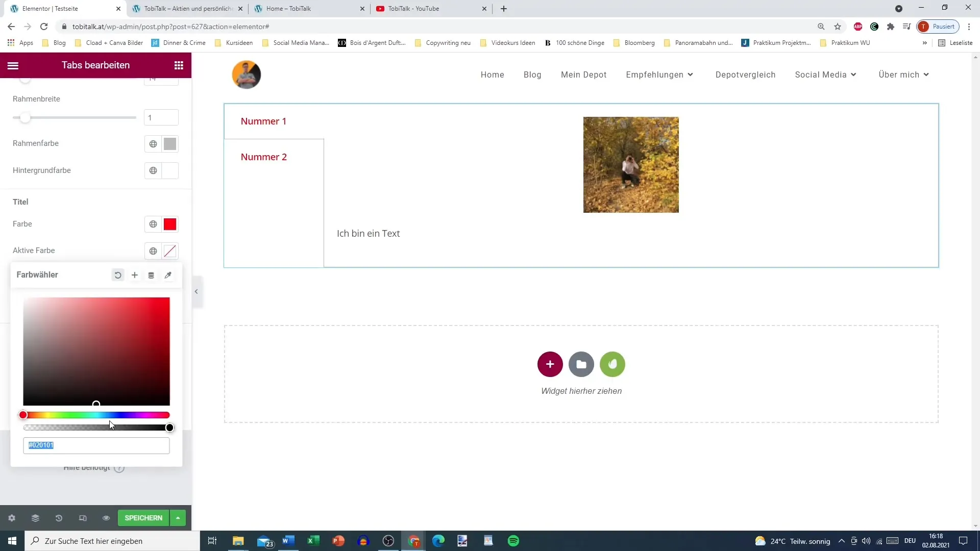Screen dimensions: 980x551
Task: Open Excel from the taskbar
Action: [x=313, y=541]
